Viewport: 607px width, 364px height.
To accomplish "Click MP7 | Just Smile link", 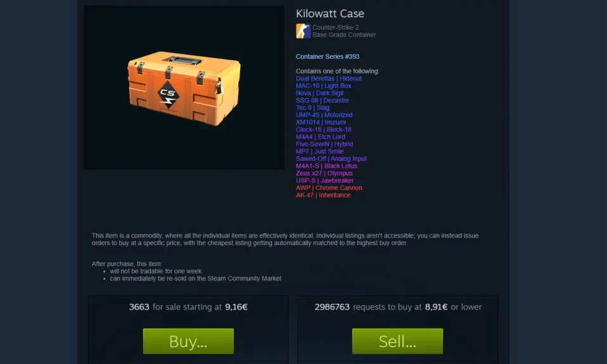I will (x=320, y=151).
